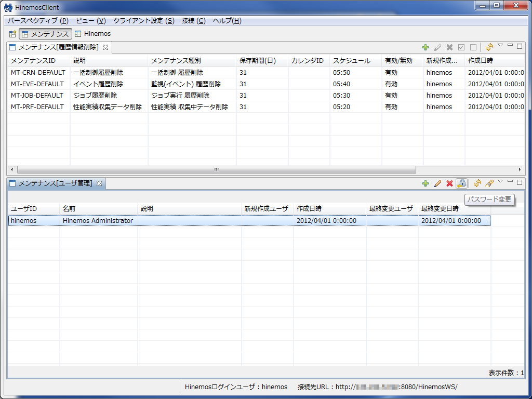Click the Hinemos Administrator name cell
This screenshot has height=399, width=532.
coord(98,220)
